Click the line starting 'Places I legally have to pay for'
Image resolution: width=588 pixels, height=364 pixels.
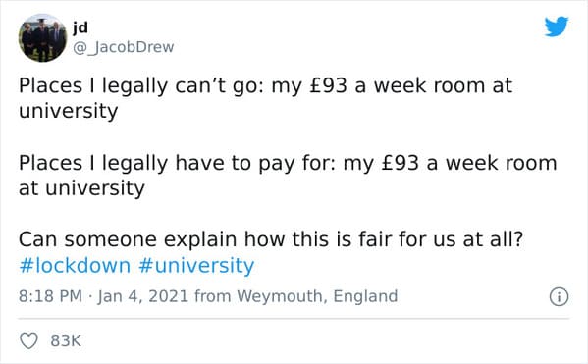point(288,163)
